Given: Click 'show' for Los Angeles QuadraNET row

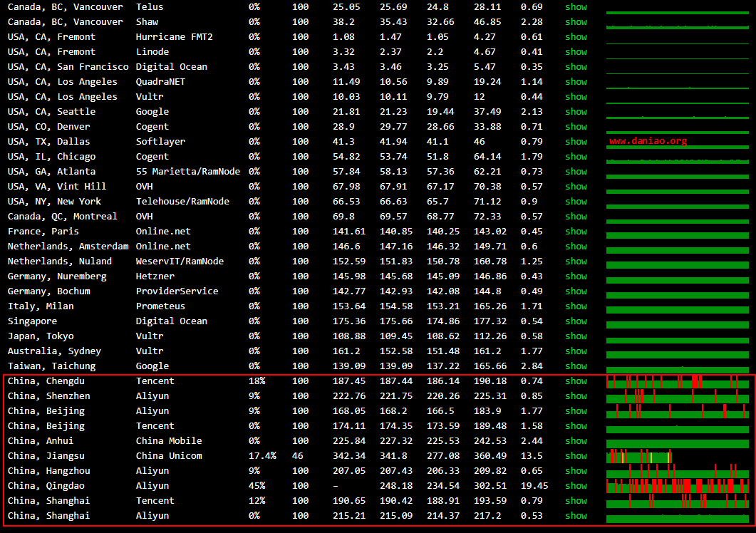Looking at the screenshot, I should (x=576, y=82).
